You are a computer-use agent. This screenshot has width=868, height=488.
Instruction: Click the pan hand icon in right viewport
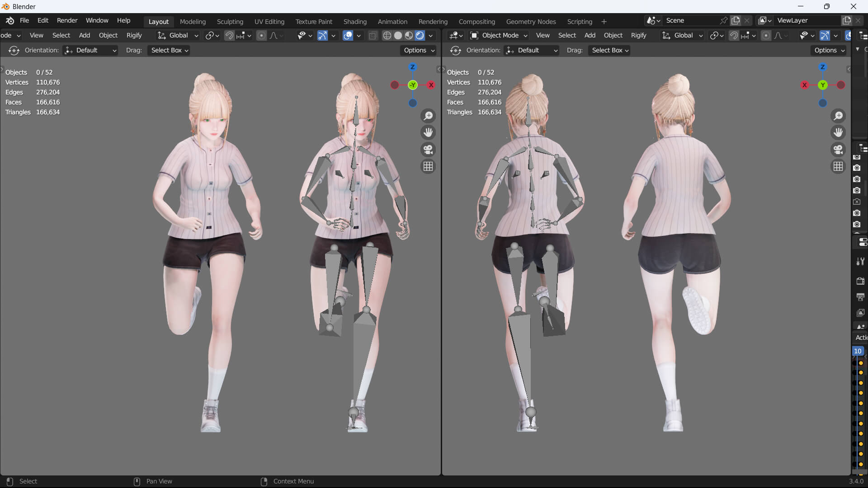pyautogui.click(x=838, y=132)
